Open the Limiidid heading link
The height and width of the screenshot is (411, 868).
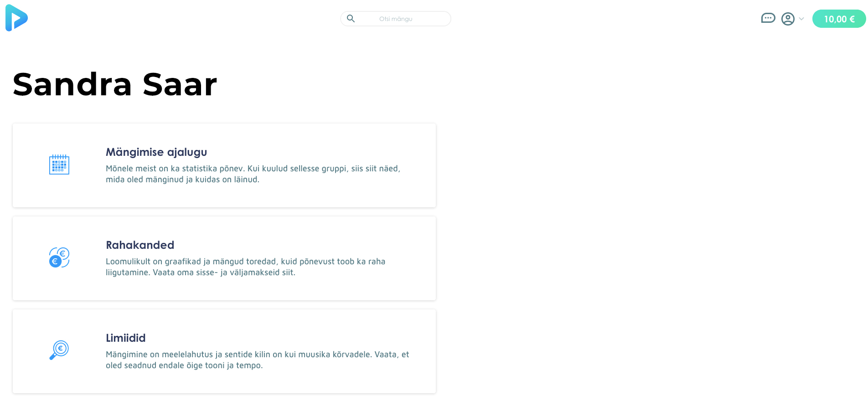coord(126,338)
